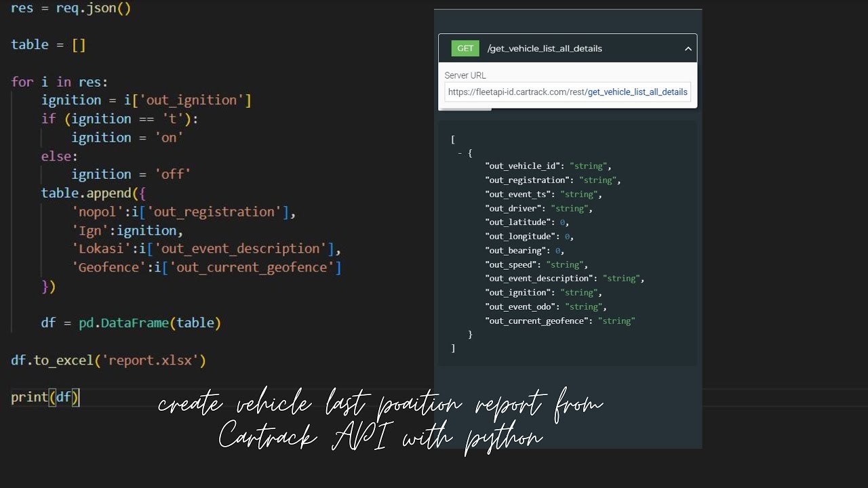Viewport: 868px width, 488px height.
Task: Click the code line table = []
Action: click(48, 45)
